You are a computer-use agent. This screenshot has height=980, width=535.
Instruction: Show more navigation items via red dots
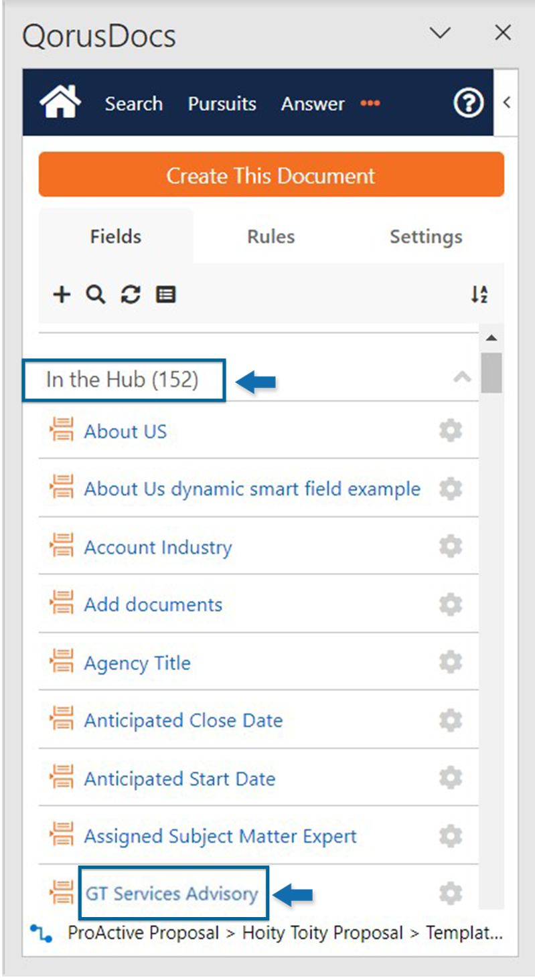pos(370,103)
